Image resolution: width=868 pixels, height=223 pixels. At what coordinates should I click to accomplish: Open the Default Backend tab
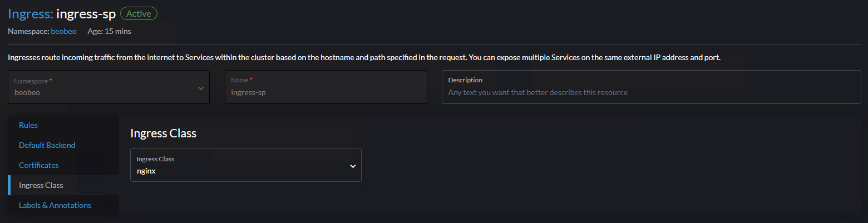(47, 145)
